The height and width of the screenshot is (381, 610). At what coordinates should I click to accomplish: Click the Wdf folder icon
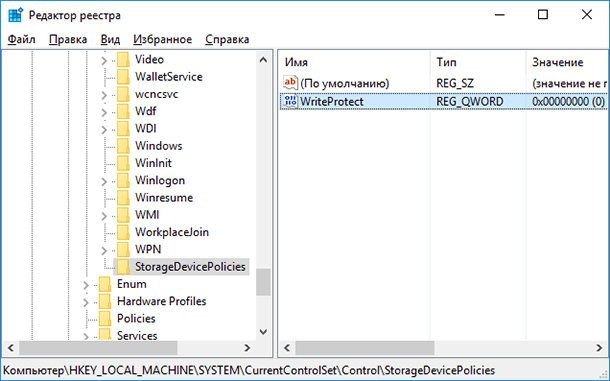(x=123, y=111)
